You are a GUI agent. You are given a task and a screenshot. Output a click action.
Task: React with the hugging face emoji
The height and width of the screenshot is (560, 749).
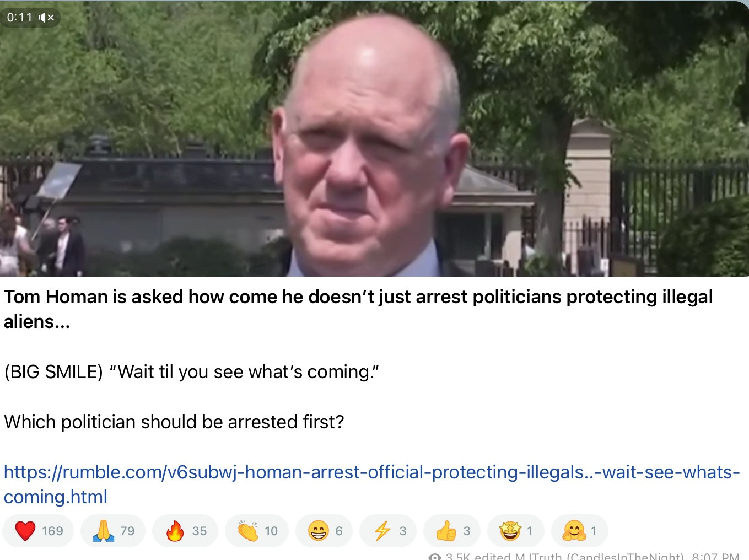574,531
